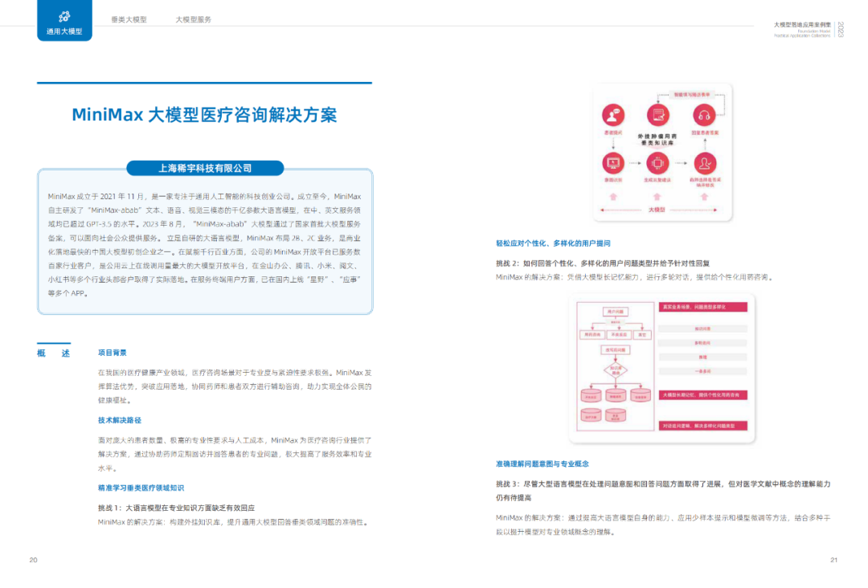Click the 一条多问 gray row in diagram

click(x=703, y=371)
